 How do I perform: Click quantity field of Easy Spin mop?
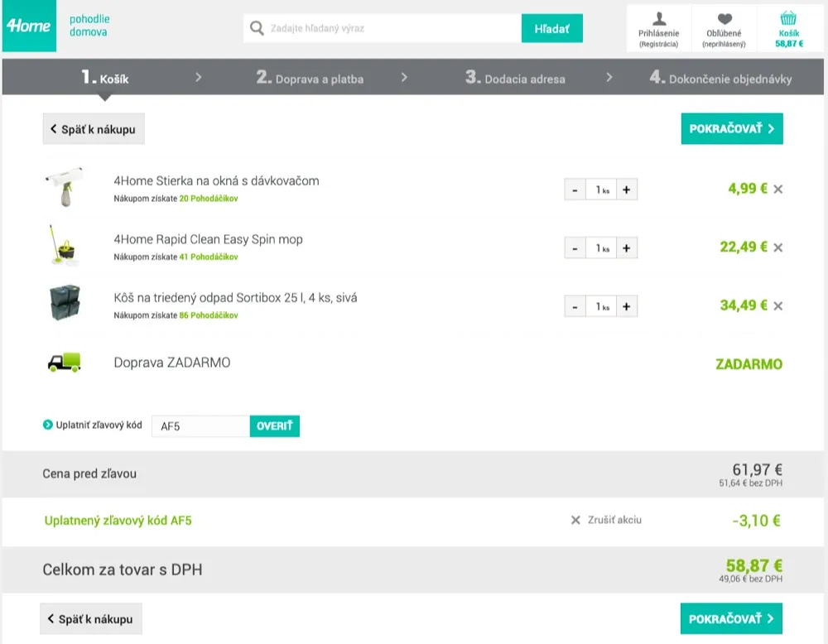click(601, 248)
